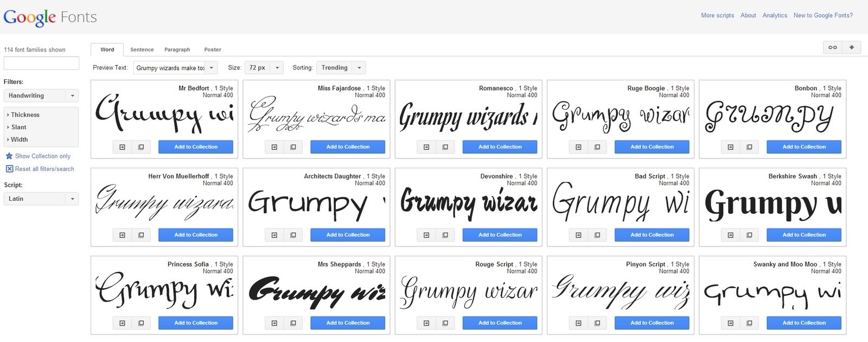The height and width of the screenshot is (342, 868).
Task: Click Quick-use arrow icon for Rouge Script
Action: pyautogui.click(x=426, y=323)
